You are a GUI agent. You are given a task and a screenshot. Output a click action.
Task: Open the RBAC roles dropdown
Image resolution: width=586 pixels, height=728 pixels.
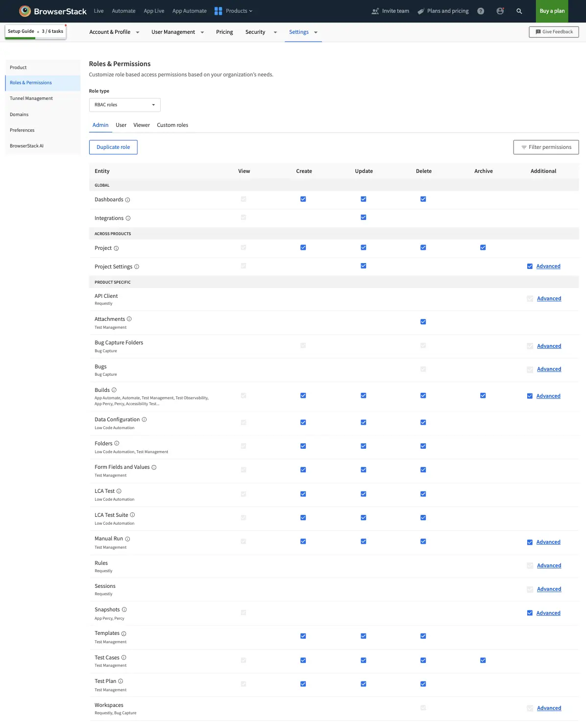[x=124, y=104]
